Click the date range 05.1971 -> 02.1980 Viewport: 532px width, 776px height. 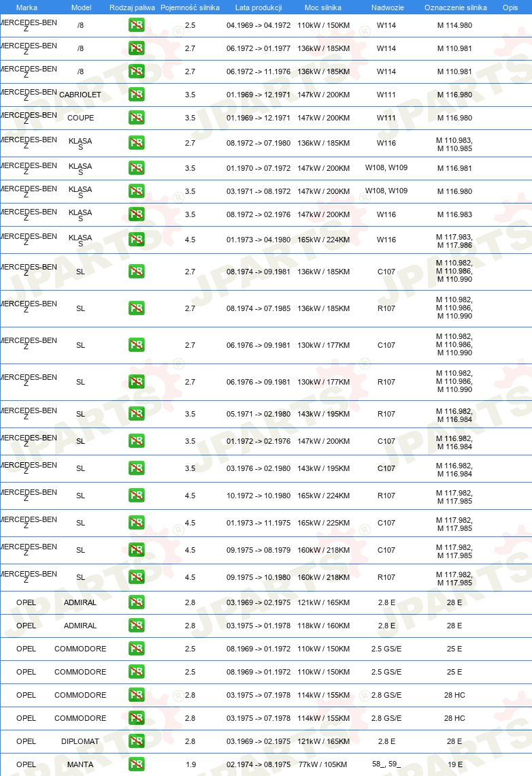259,414
